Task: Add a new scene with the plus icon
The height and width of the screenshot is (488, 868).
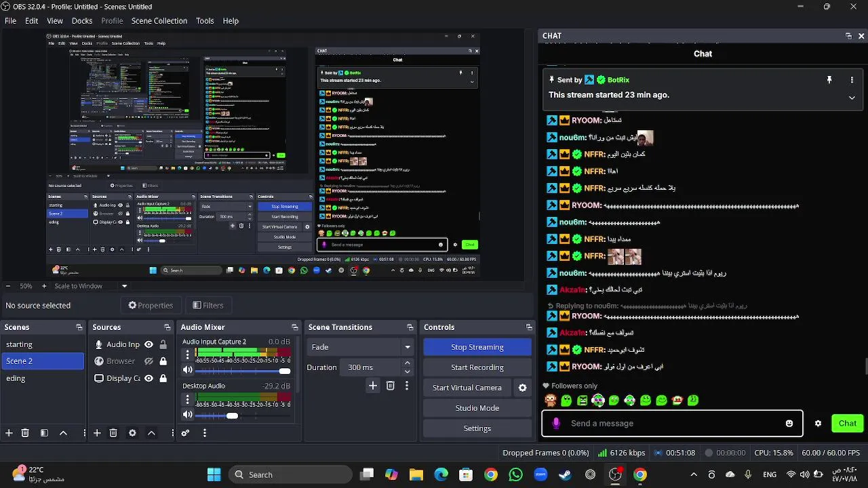Action: point(9,433)
